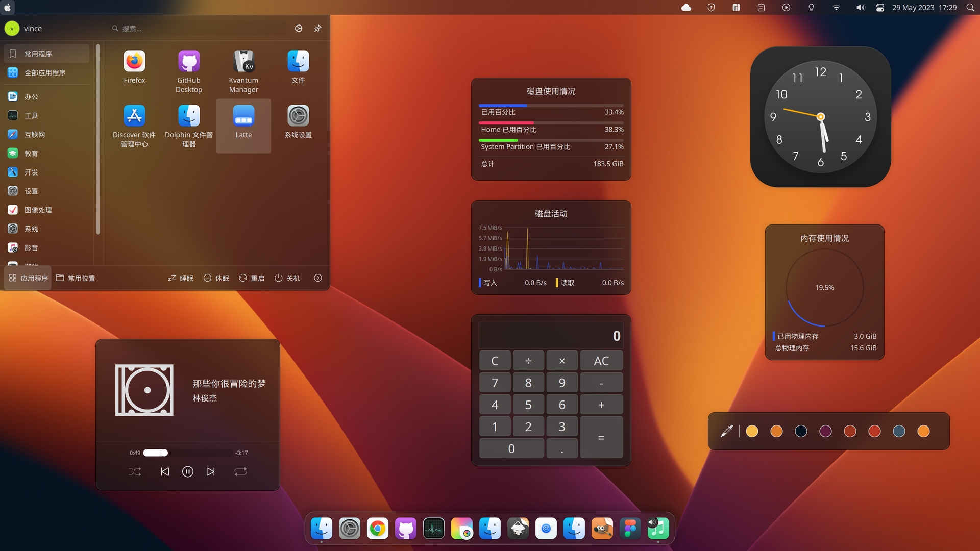Screen dimensions: 980x551
Task: Go to the previous track
Action: (x=165, y=472)
